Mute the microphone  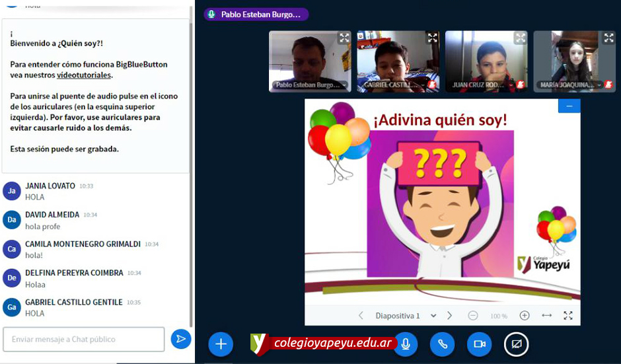405,344
